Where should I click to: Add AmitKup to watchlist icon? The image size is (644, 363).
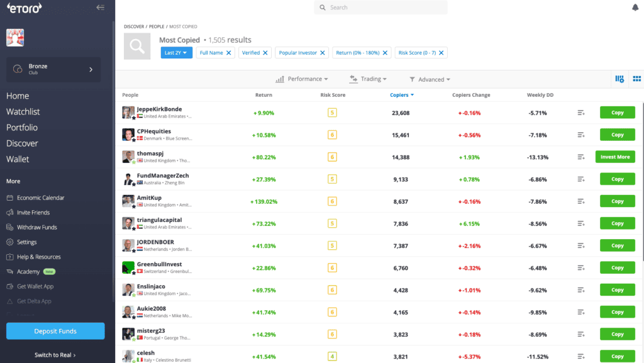(581, 201)
